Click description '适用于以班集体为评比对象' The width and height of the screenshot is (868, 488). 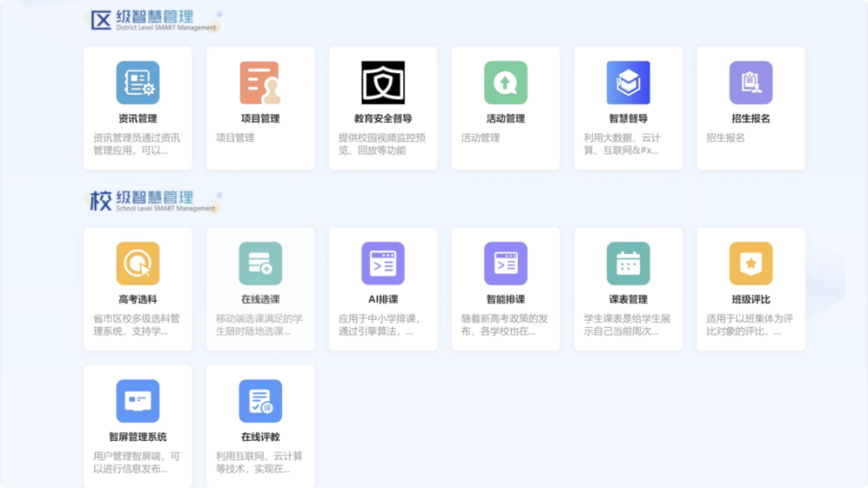[750, 324]
